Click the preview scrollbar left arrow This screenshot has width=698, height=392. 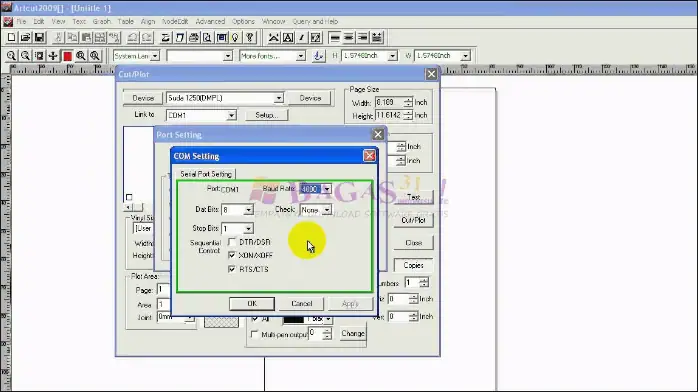(x=128, y=207)
